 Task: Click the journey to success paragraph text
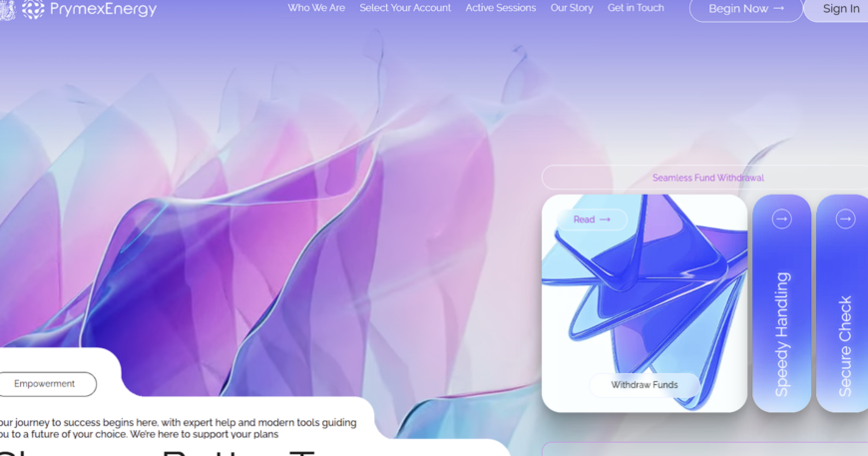(180, 428)
